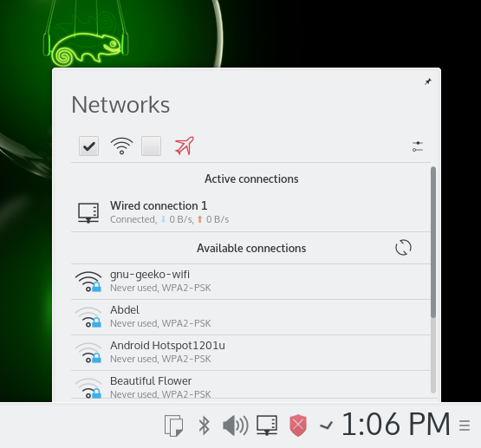Click the Wi-Fi signal icon in toolbar

122,146
